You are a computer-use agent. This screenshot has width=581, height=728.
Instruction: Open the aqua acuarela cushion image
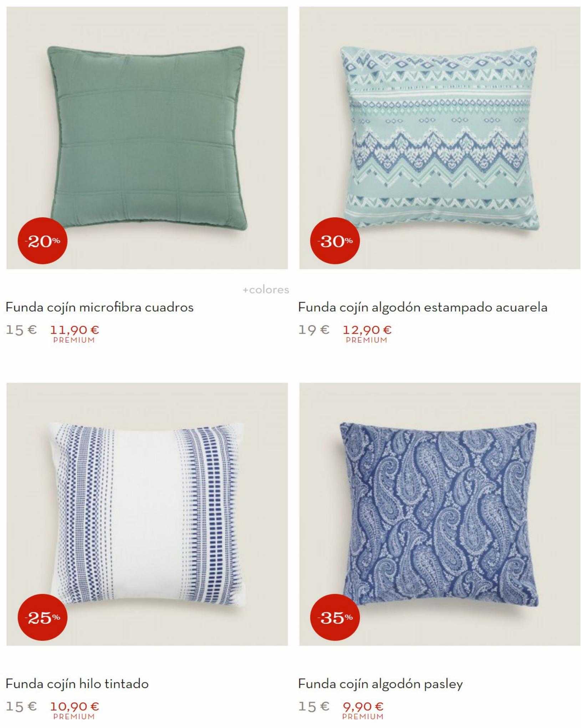click(x=440, y=138)
